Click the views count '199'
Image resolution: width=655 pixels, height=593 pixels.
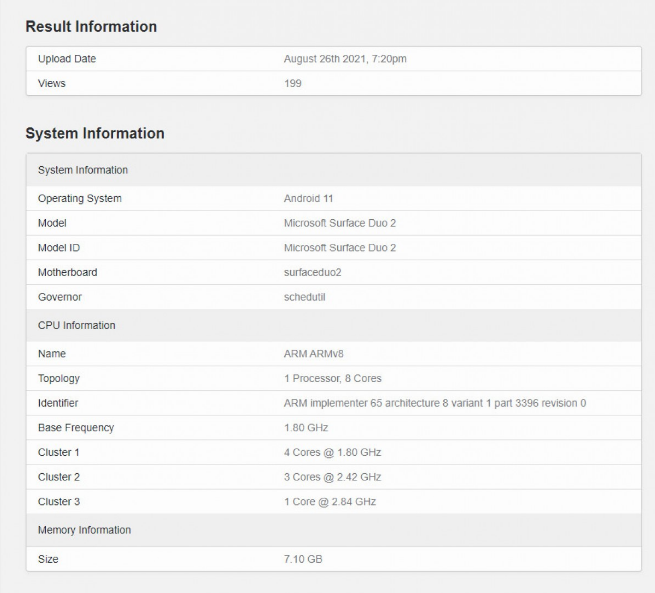(292, 83)
